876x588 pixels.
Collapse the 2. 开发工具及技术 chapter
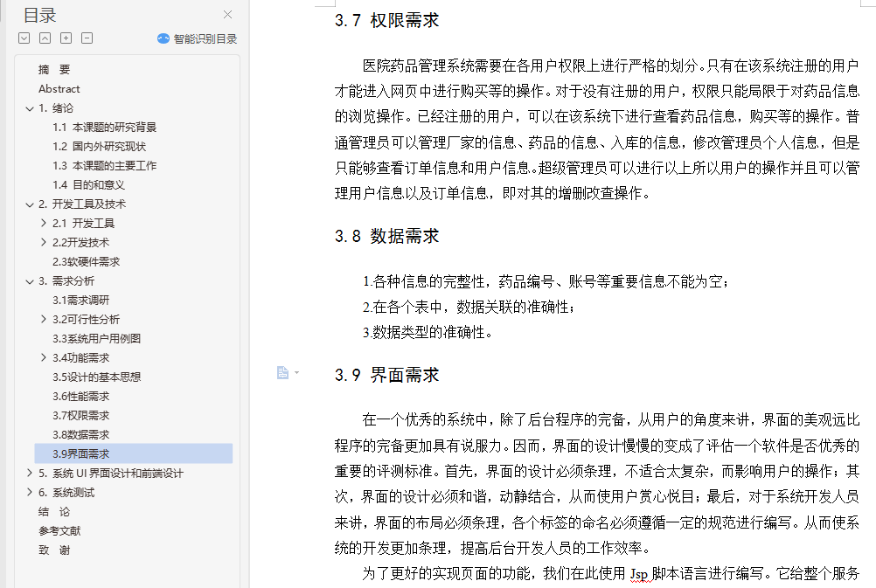pyautogui.click(x=30, y=204)
